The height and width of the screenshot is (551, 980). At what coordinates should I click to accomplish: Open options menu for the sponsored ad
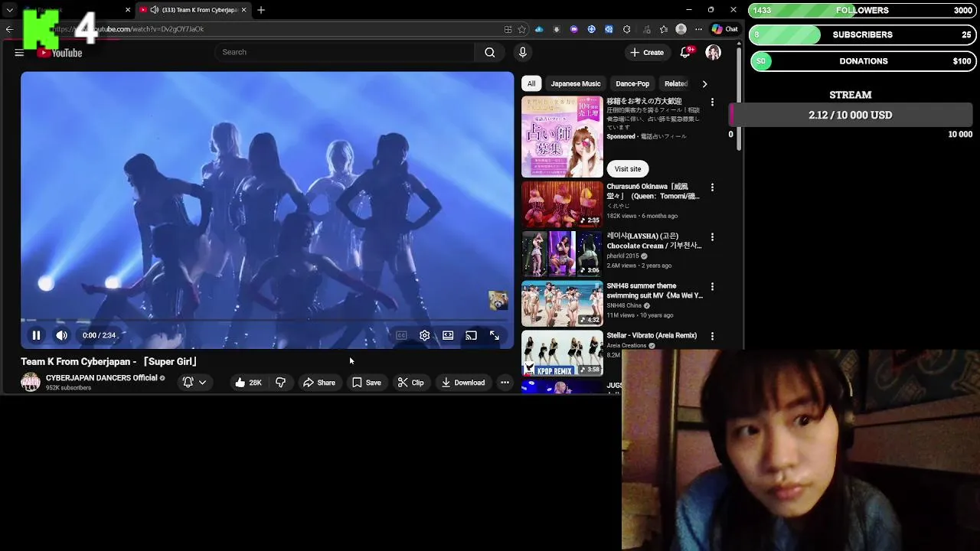click(712, 102)
